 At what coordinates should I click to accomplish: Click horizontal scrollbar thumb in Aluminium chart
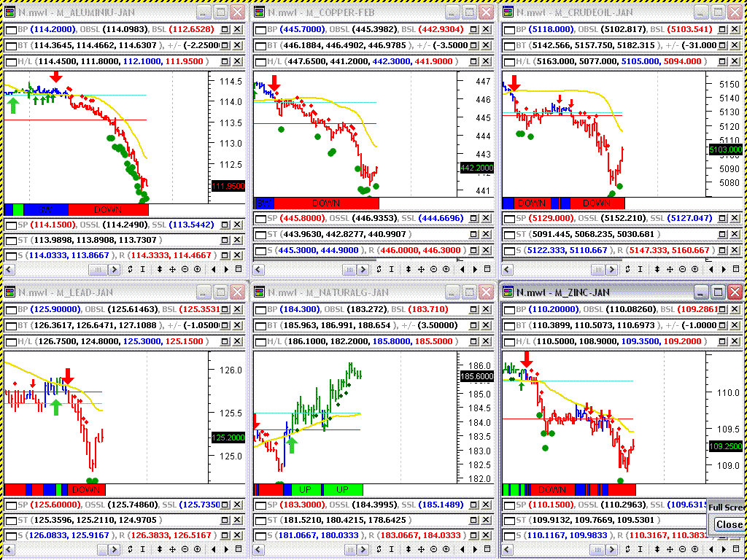click(x=96, y=269)
